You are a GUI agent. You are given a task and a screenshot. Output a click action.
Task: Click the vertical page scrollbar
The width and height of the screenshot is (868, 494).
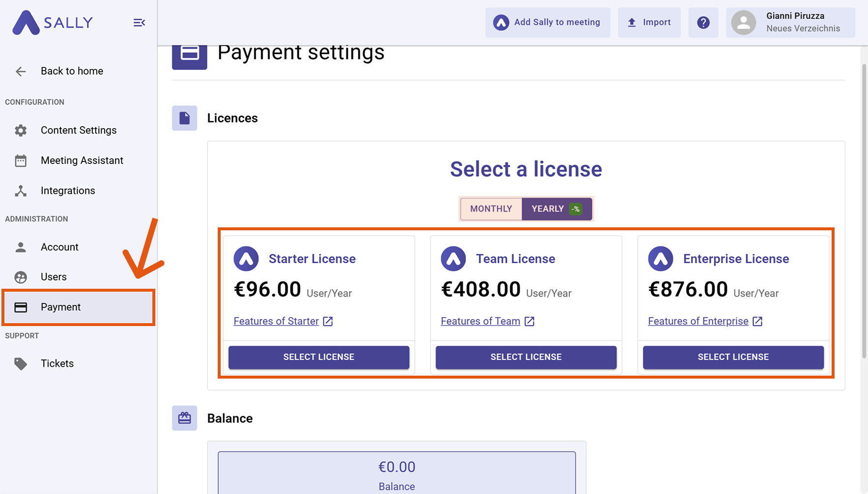pos(864,211)
